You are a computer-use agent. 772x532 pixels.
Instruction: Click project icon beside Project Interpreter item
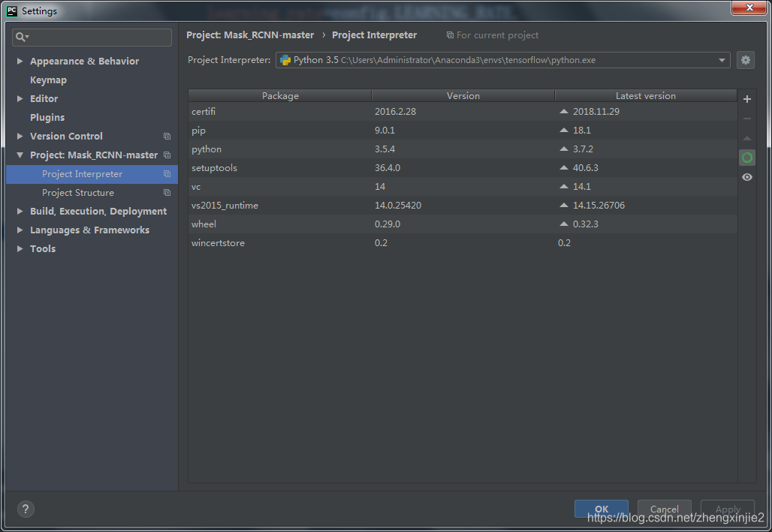pyautogui.click(x=167, y=174)
